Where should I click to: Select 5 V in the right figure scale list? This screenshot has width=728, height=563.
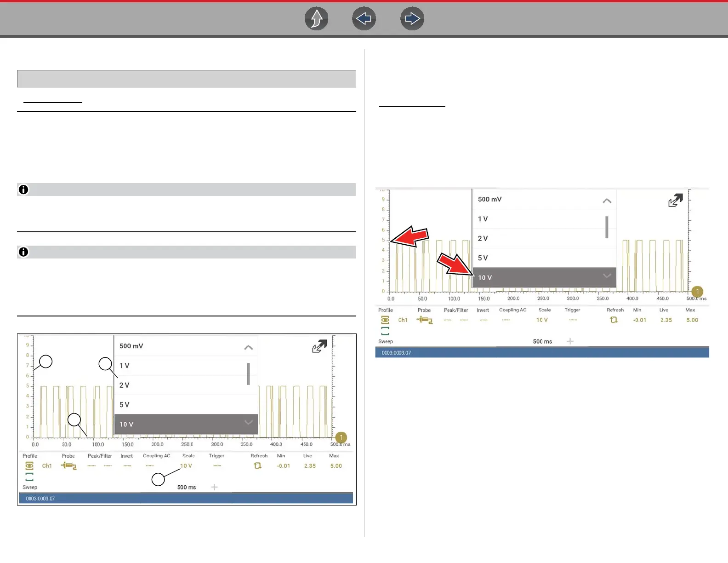point(544,258)
